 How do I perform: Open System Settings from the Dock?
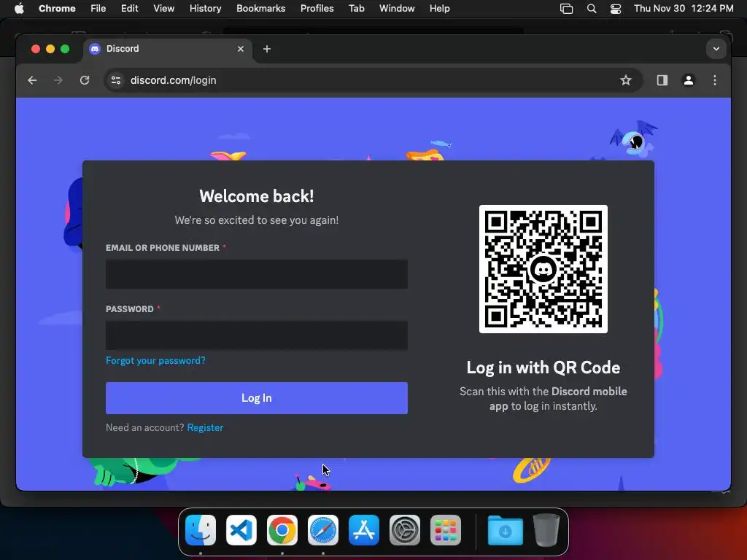(405, 530)
